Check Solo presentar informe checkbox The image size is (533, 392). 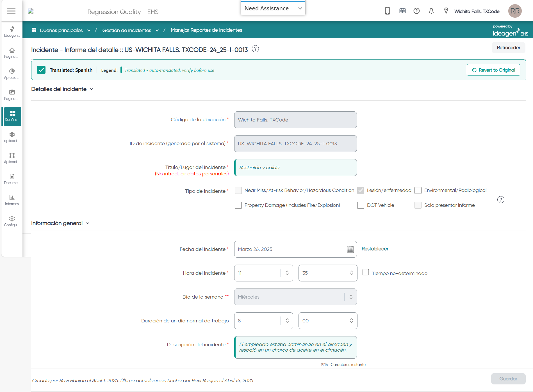coord(418,205)
